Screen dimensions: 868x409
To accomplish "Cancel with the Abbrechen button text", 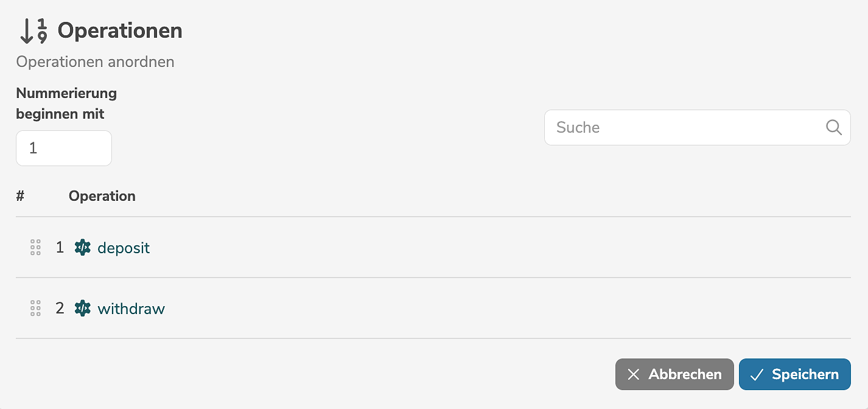I will (685, 374).
